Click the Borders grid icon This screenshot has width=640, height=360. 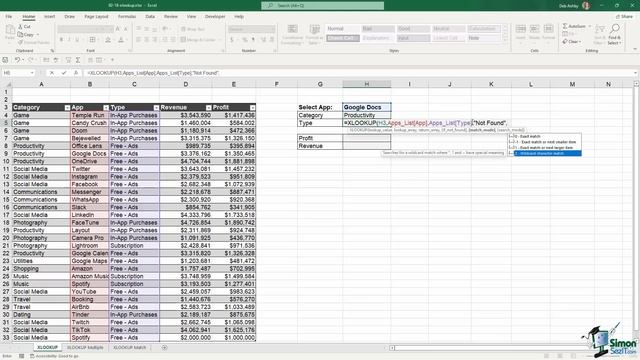point(92,40)
